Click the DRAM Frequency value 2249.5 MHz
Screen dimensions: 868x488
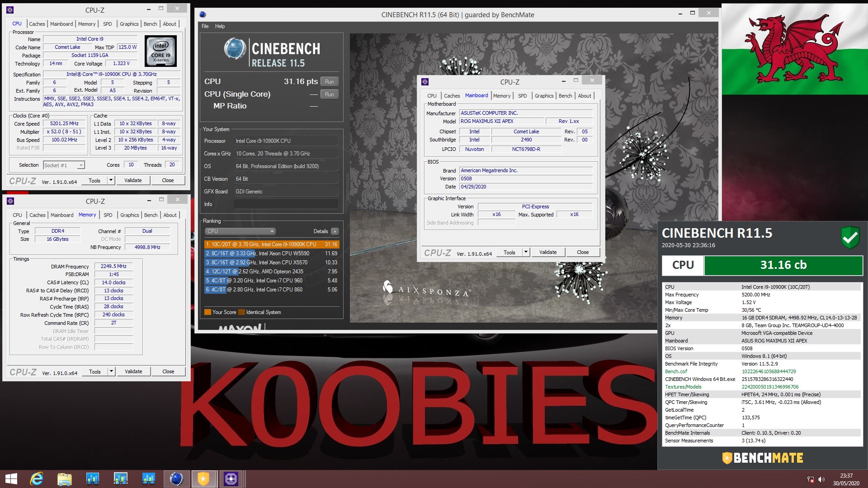(113, 267)
